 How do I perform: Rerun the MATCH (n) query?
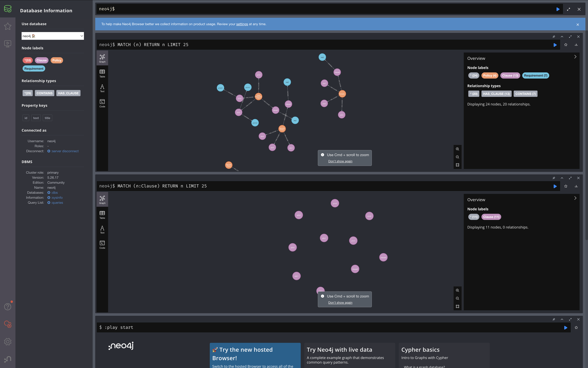[555, 45]
